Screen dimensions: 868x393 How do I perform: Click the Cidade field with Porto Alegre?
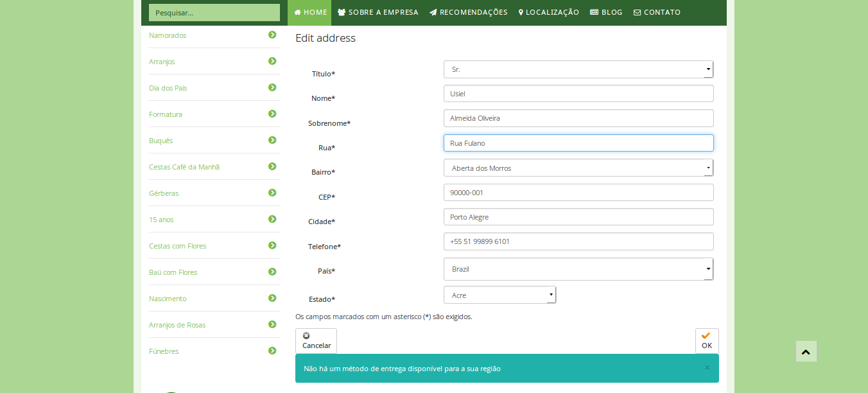[578, 216]
